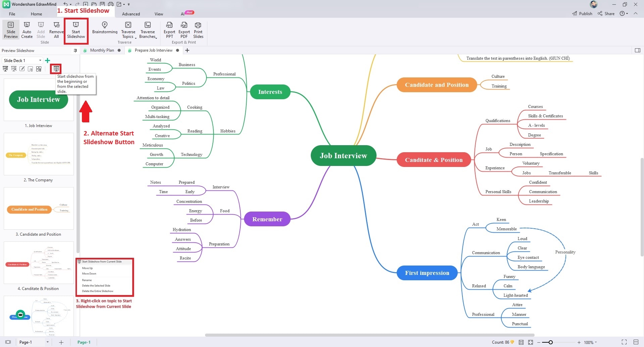Click the zoom slider handle
Screen dimensions: 644x347
point(550,342)
